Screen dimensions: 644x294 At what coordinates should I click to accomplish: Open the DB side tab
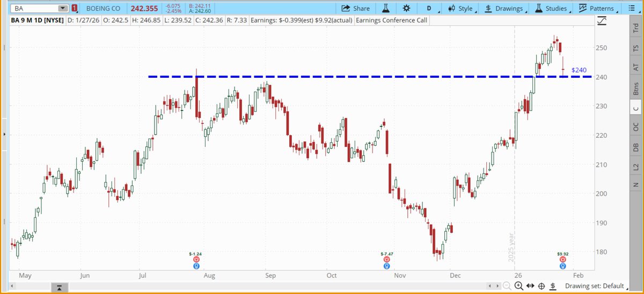(x=636, y=146)
